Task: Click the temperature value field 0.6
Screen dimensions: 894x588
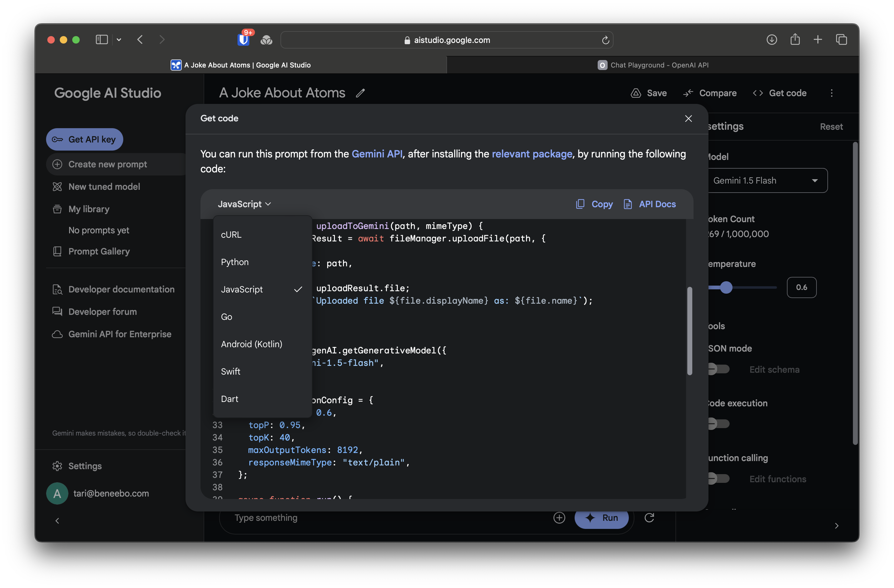Action: [802, 287]
